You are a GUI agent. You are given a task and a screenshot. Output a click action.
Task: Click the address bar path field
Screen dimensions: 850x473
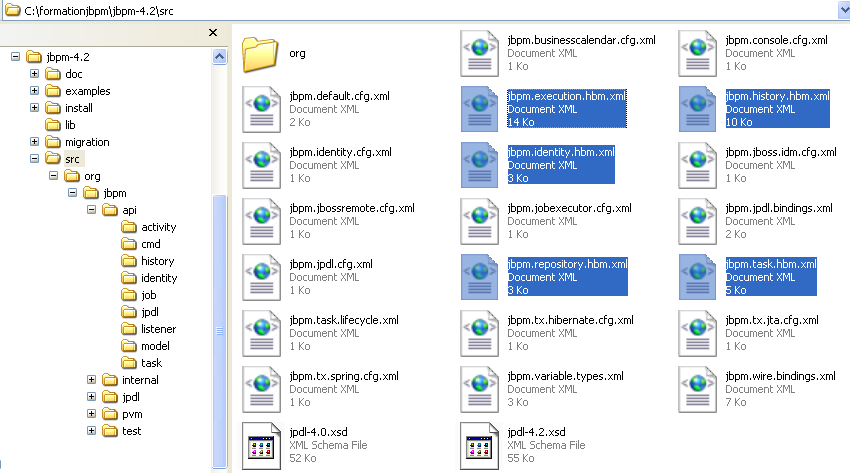pyautogui.click(x=400, y=8)
